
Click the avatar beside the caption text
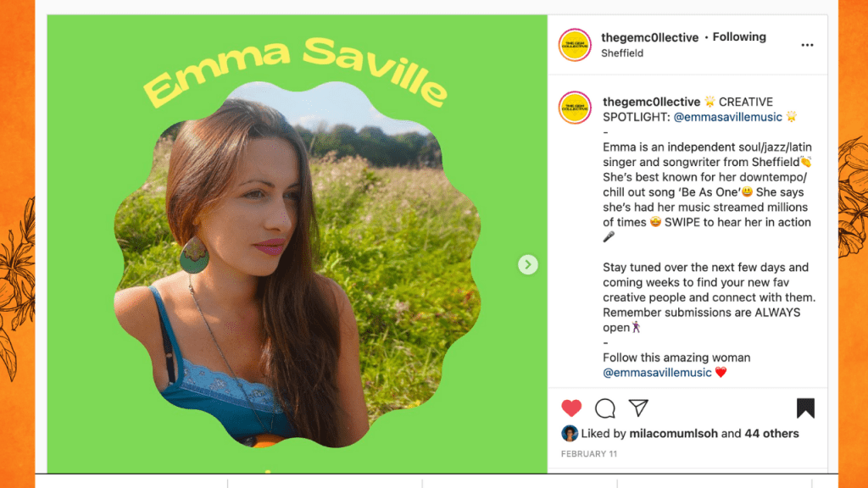point(575,109)
